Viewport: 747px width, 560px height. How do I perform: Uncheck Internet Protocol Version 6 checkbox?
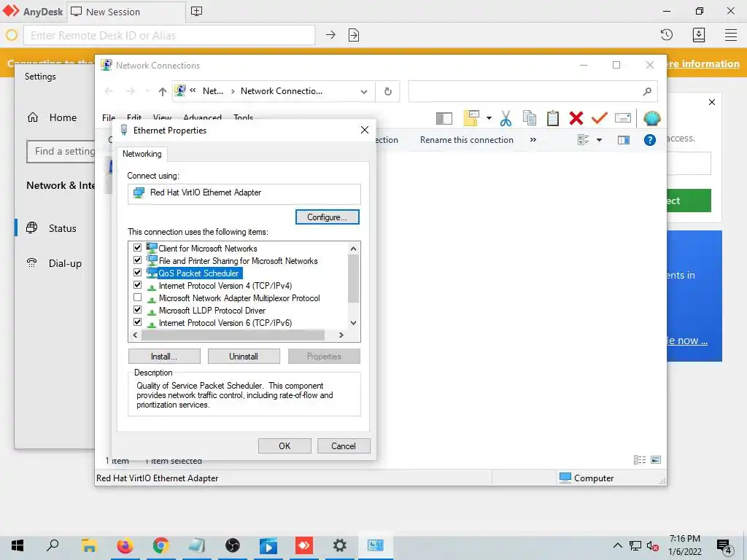pyautogui.click(x=137, y=322)
